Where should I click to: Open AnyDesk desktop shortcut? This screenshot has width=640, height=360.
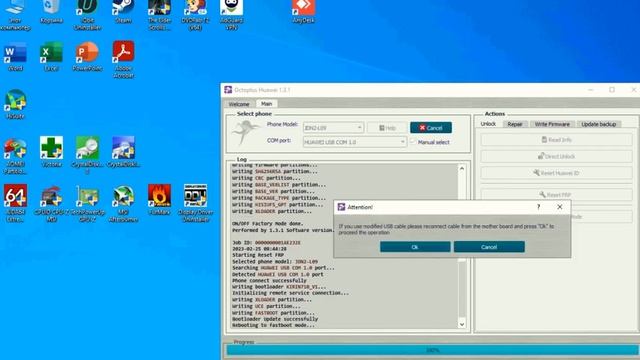pos(303,11)
